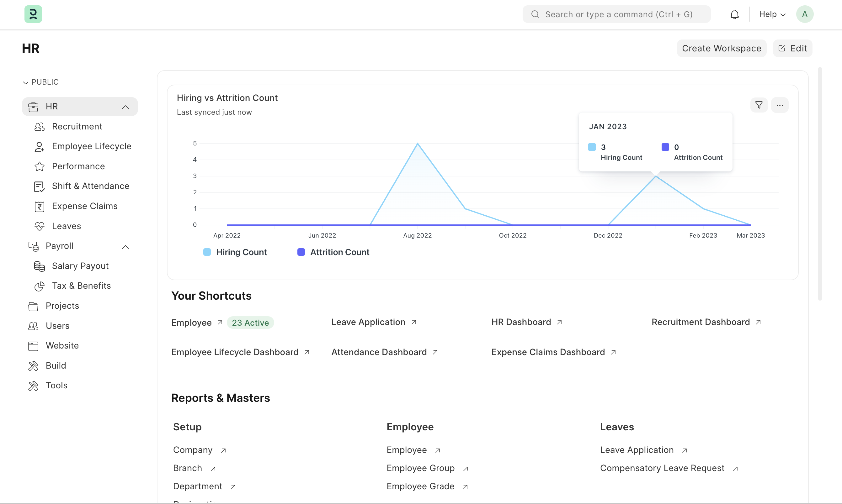
Task: Click the Recruitment sidebar icon
Action: click(40, 127)
